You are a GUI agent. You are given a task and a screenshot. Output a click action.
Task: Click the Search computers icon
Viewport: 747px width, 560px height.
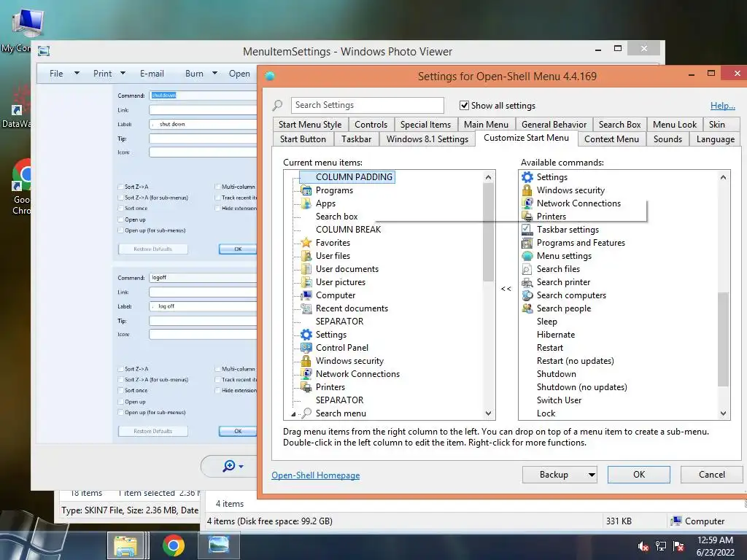(x=527, y=295)
